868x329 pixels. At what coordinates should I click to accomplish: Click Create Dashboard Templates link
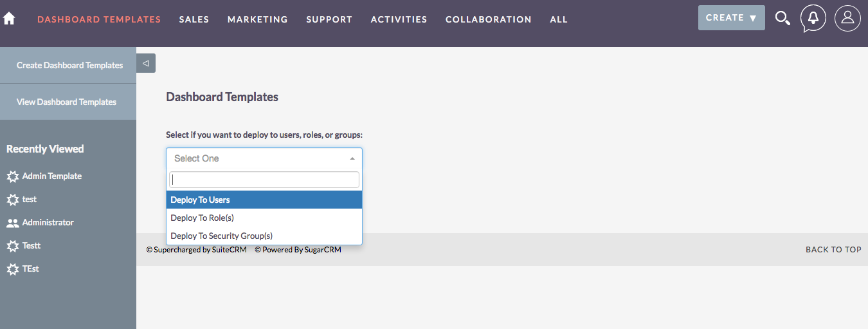[69, 65]
